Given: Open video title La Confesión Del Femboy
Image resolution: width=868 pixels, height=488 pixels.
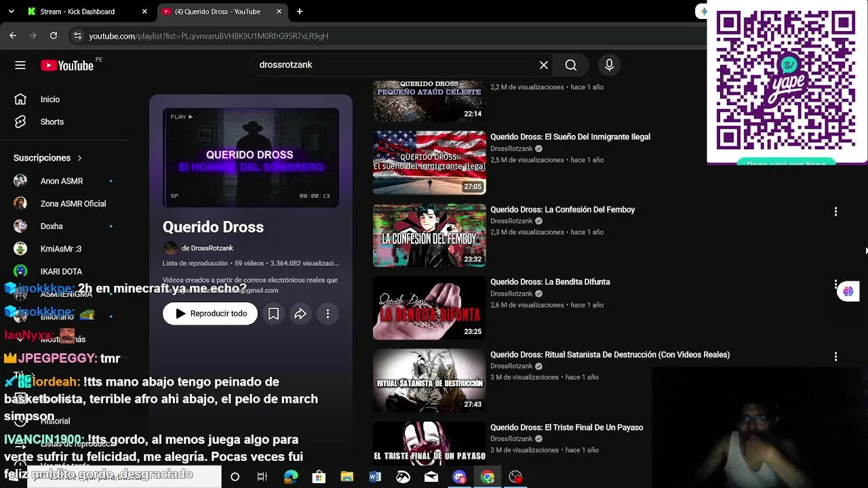Looking at the screenshot, I should (563, 210).
